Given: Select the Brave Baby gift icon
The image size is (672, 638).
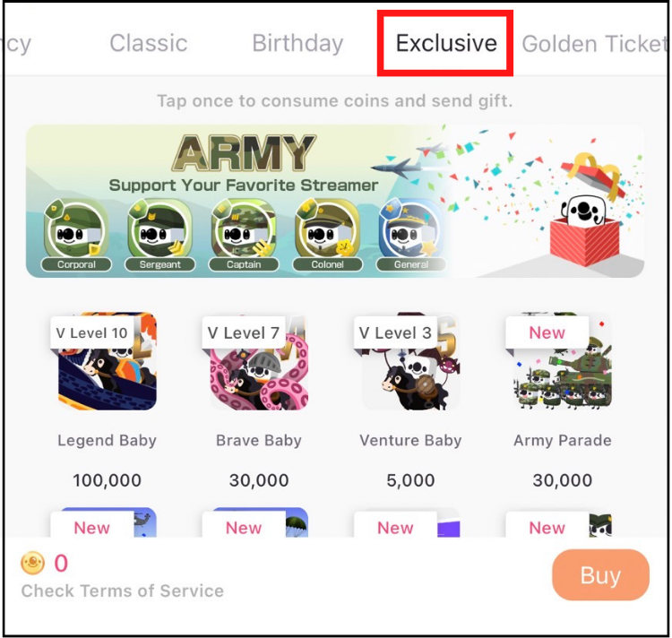Looking at the screenshot, I should tap(259, 363).
